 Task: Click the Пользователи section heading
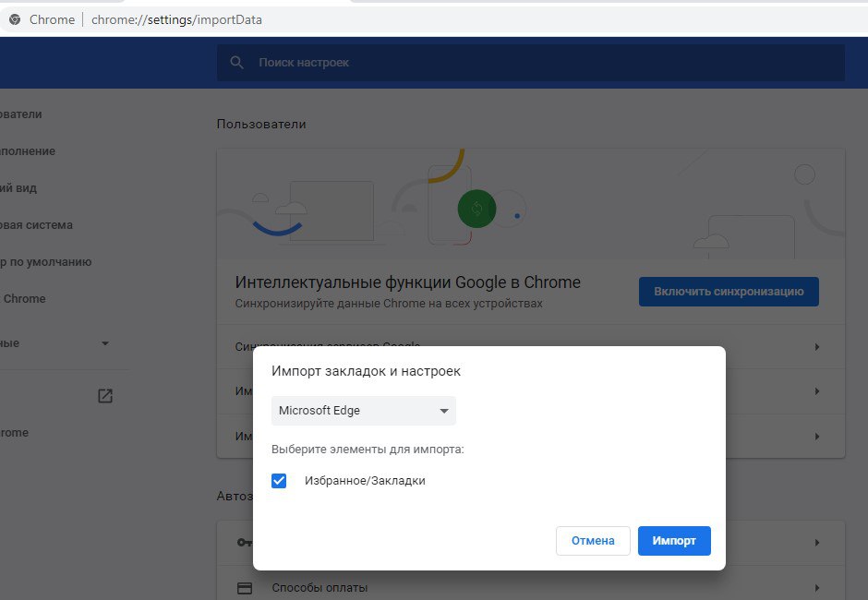coord(261,124)
